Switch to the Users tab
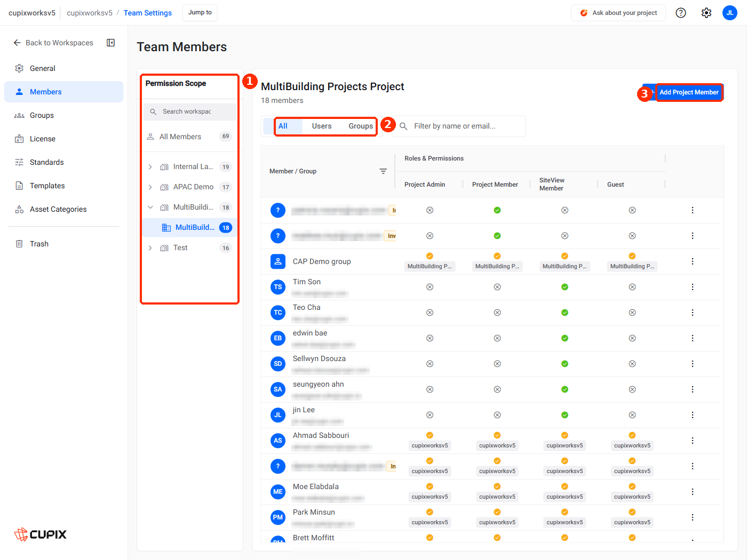 point(322,126)
